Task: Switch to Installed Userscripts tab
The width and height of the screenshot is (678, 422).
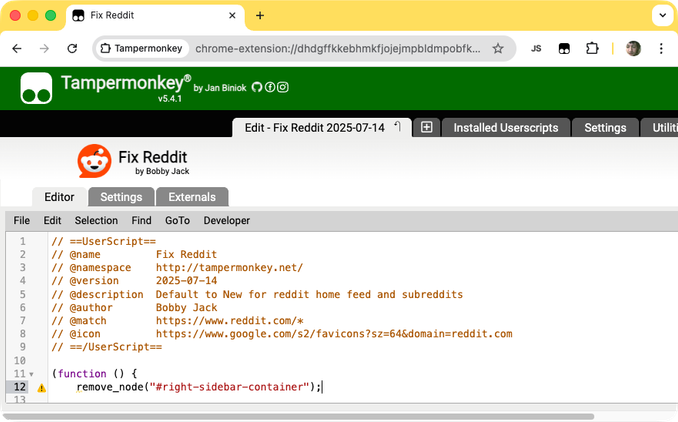Action: (x=505, y=128)
